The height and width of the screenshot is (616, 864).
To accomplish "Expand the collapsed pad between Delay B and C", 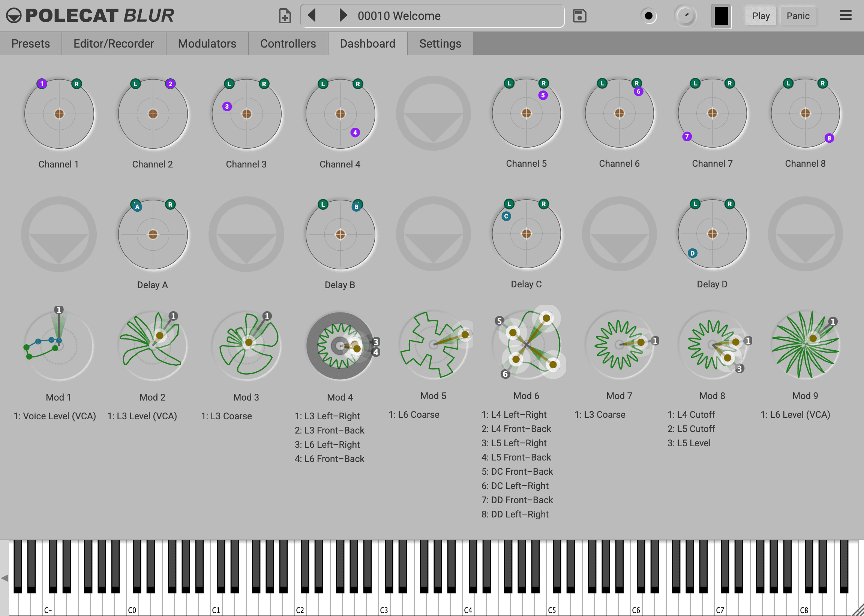I will [433, 234].
